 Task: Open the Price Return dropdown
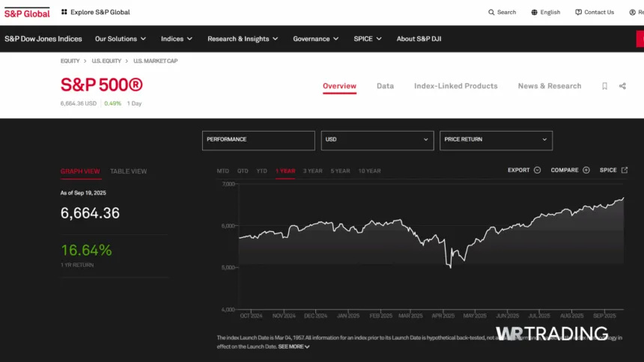(496, 140)
